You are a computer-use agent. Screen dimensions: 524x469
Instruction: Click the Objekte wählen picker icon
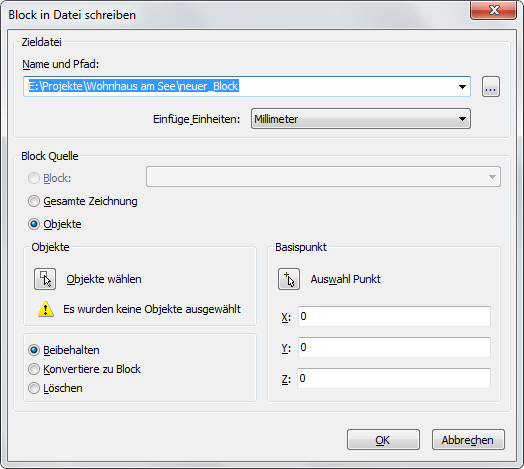pyautogui.click(x=45, y=279)
